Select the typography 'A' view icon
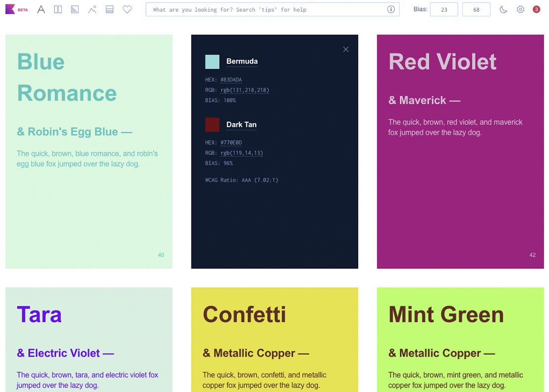Screen dimensions: 549x392 click(x=41, y=8)
